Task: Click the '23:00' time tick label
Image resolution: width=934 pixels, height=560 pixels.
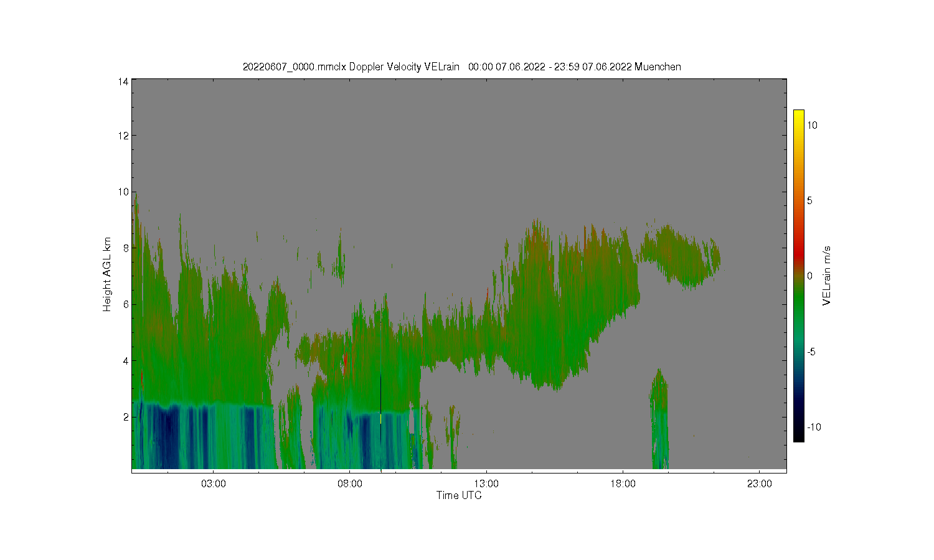Action: tap(759, 483)
